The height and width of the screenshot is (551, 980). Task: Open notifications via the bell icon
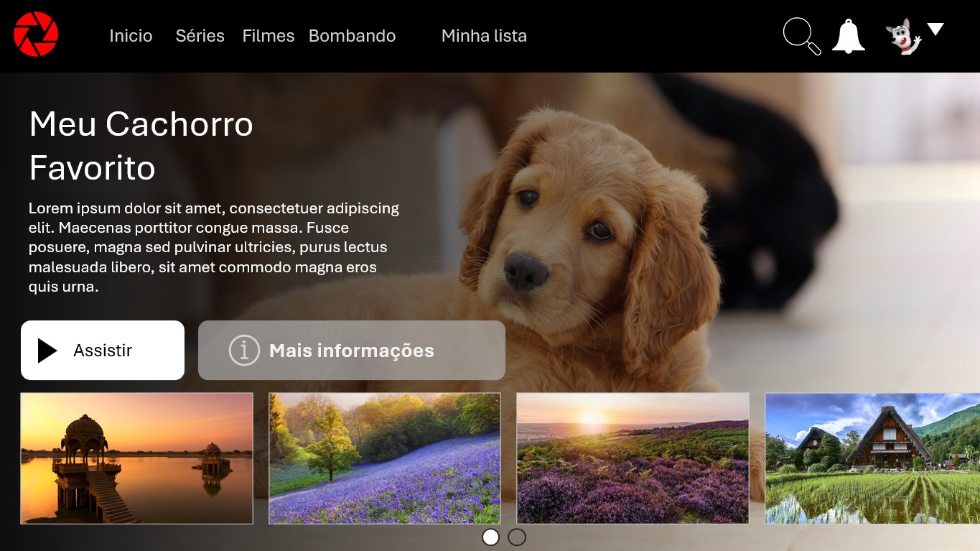[x=848, y=36]
